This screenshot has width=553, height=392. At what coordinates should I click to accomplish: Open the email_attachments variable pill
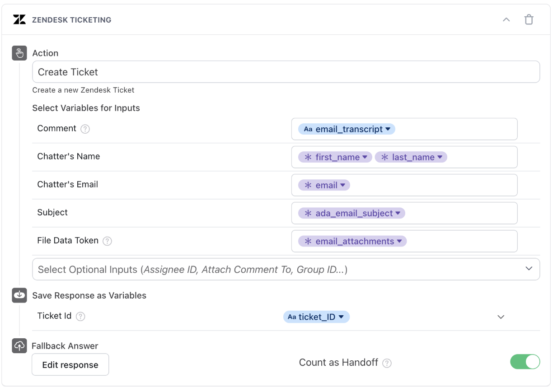point(353,241)
